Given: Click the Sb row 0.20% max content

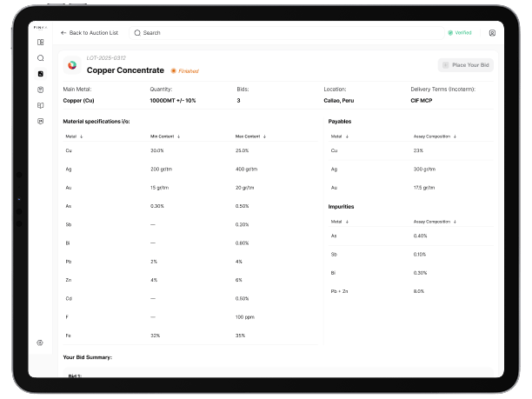Looking at the screenshot, I should point(242,224).
